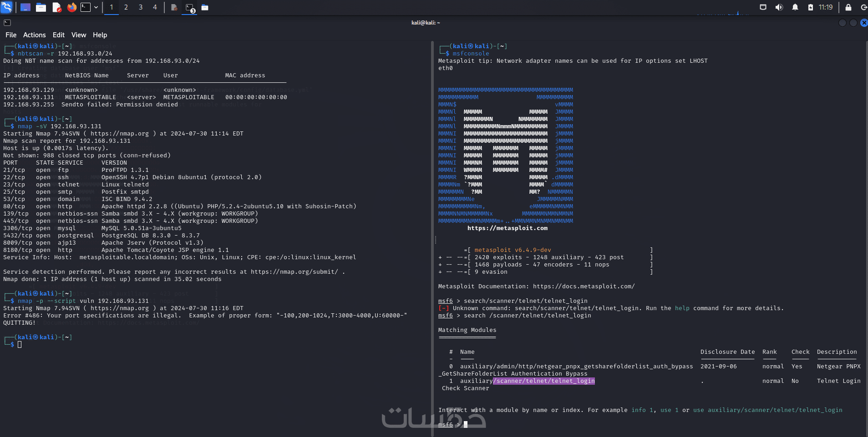The height and width of the screenshot is (437, 868).
Task: Click the 11:19 panel clock
Action: [826, 7]
